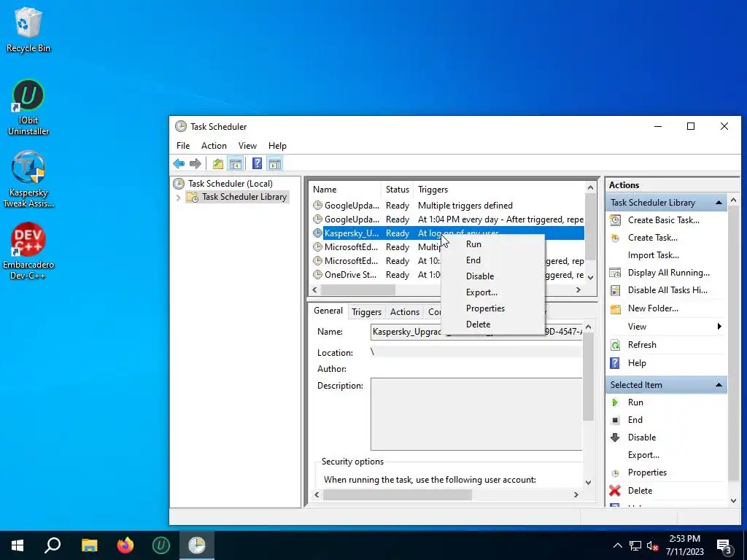Open File Explorer from taskbar

[x=89, y=545]
